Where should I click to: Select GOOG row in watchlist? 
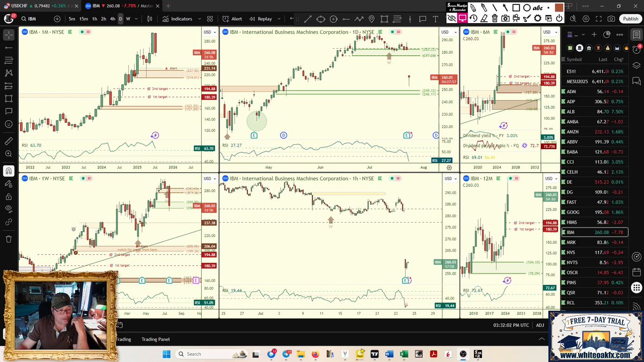click(x=595, y=212)
